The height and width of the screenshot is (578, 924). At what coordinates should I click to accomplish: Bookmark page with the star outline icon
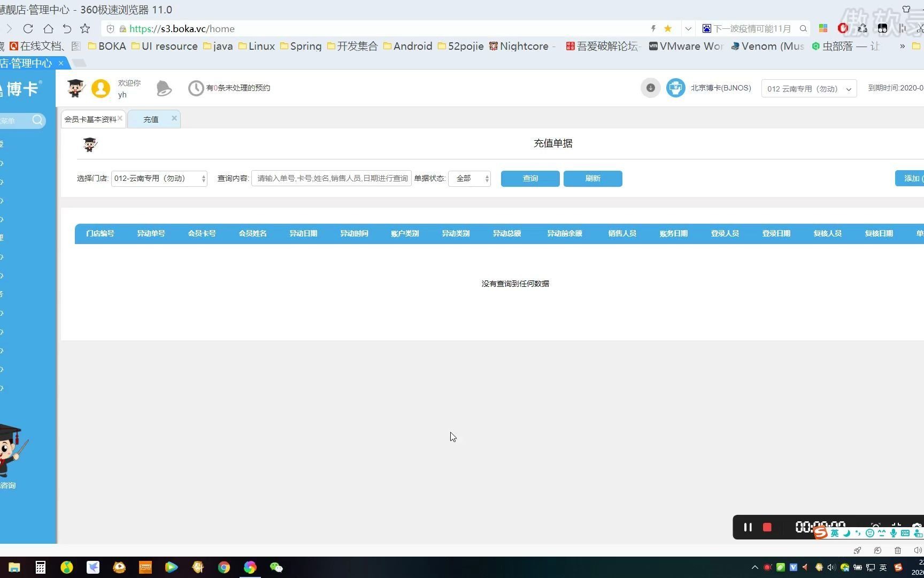[x=85, y=29]
